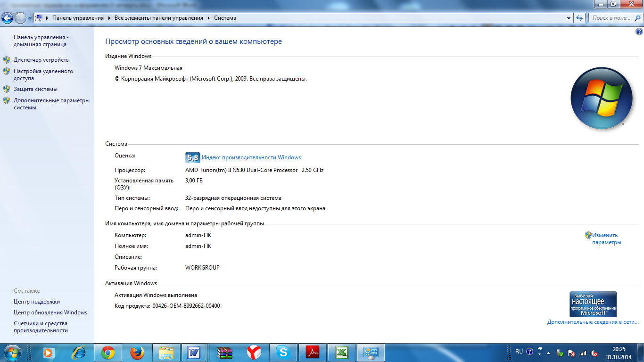
Task: Open Защита системы in sidebar
Action: tap(35, 89)
